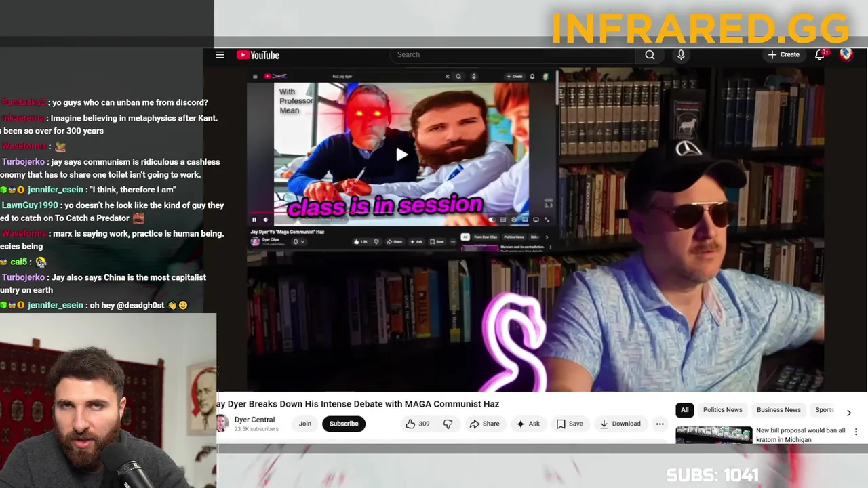Click the search magnifier button
The width and height of the screenshot is (868, 488).
[650, 55]
